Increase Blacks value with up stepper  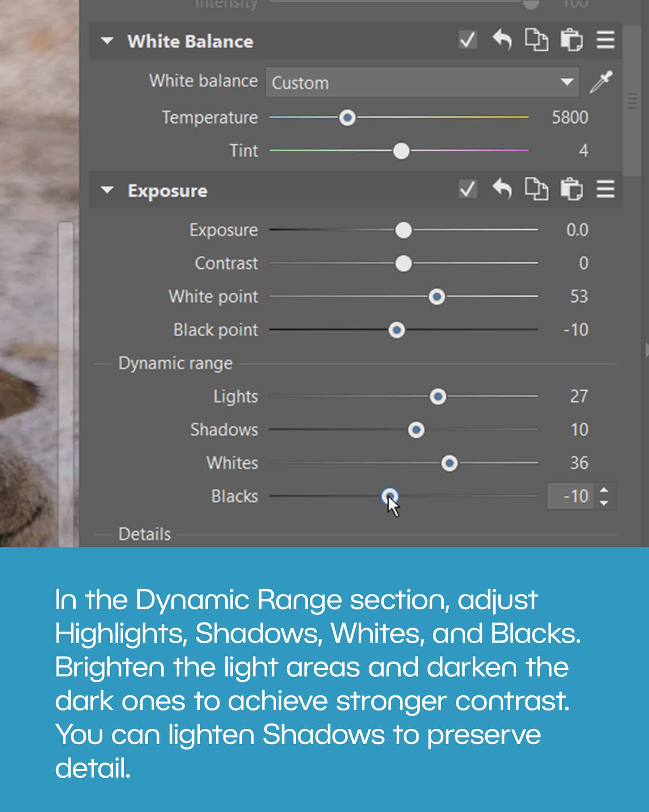pos(604,490)
